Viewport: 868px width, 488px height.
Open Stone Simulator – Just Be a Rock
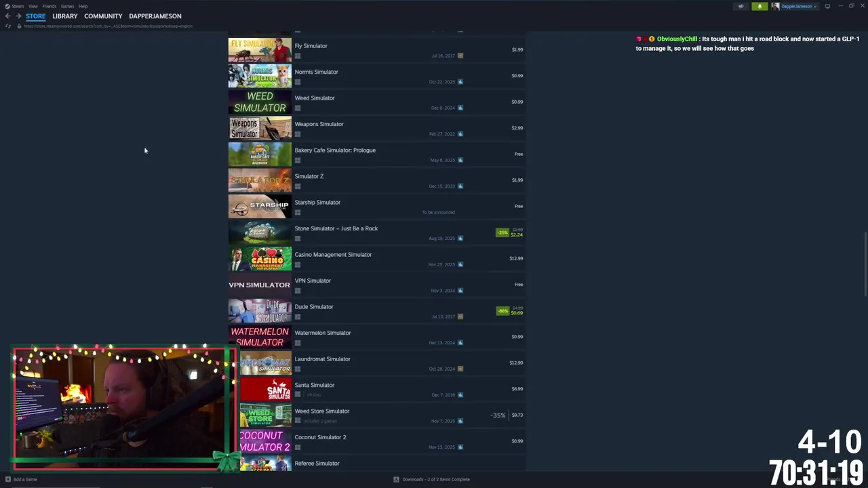(x=376, y=232)
